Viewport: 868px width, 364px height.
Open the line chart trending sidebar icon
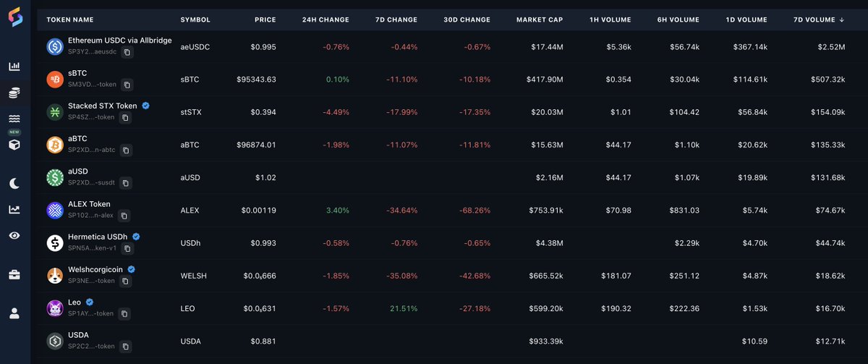pyautogui.click(x=14, y=209)
